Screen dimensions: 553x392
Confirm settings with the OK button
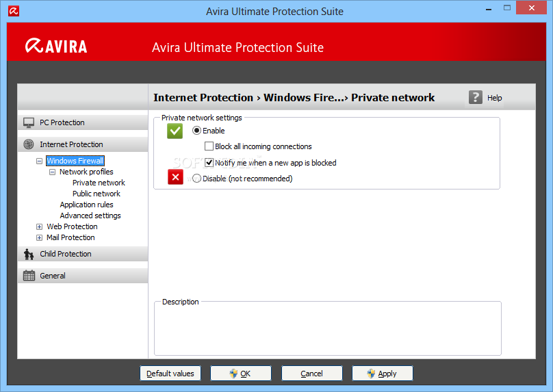coord(241,374)
